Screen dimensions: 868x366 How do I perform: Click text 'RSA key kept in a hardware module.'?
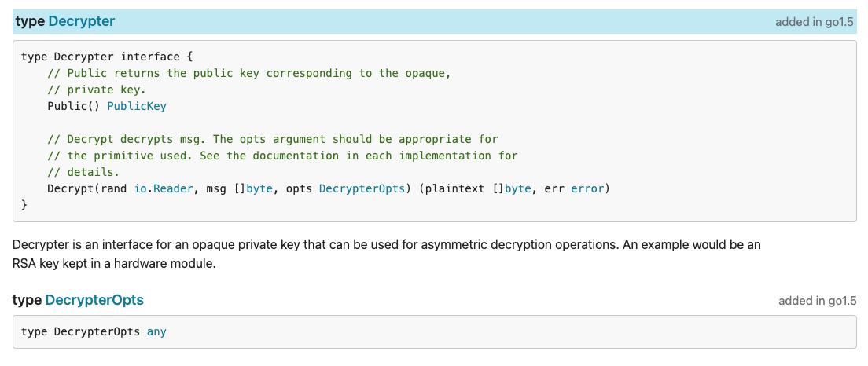113,264
